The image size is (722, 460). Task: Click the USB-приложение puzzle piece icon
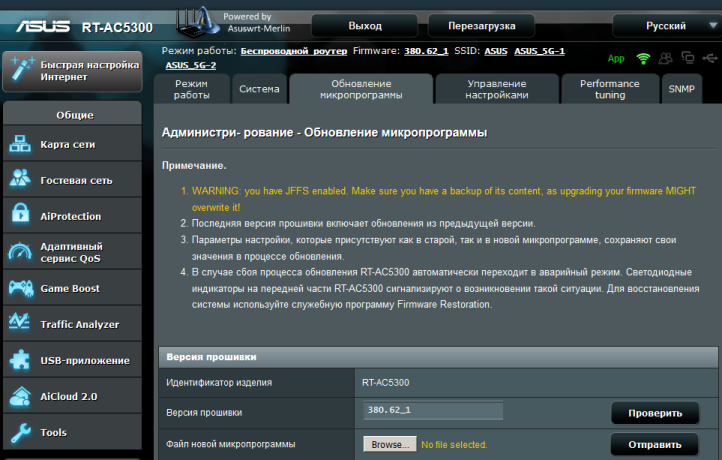click(20, 359)
